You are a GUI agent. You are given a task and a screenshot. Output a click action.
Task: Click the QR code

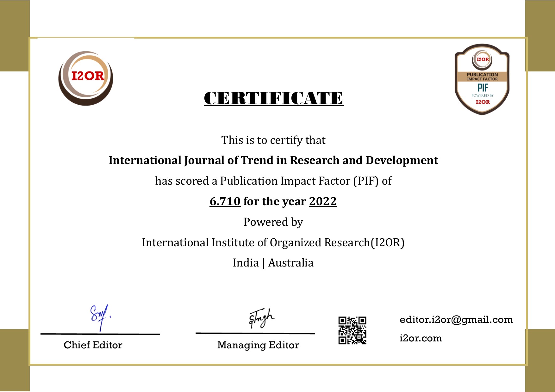pyautogui.click(x=352, y=330)
